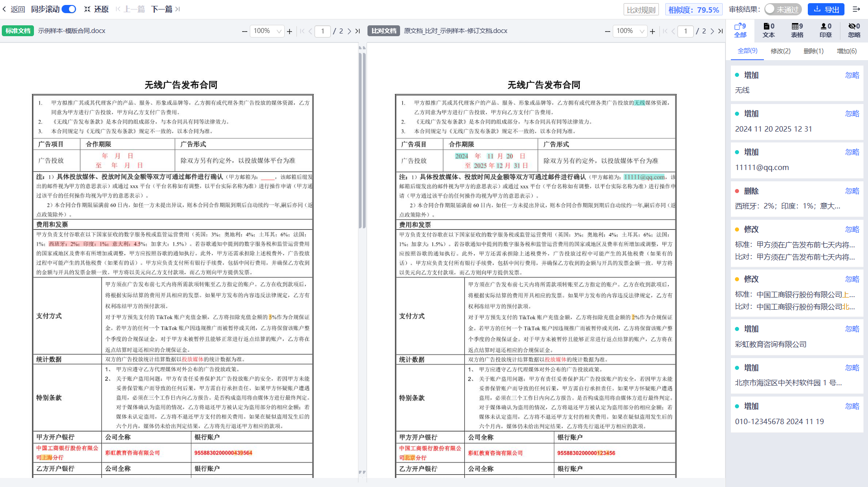
Task: Filter changes by 修改(2) modifications
Action: [780, 51]
